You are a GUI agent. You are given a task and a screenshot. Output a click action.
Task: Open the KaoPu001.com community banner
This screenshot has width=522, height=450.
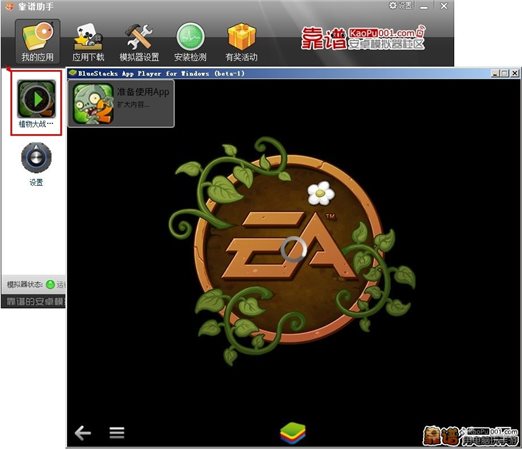(x=363, y=38)
